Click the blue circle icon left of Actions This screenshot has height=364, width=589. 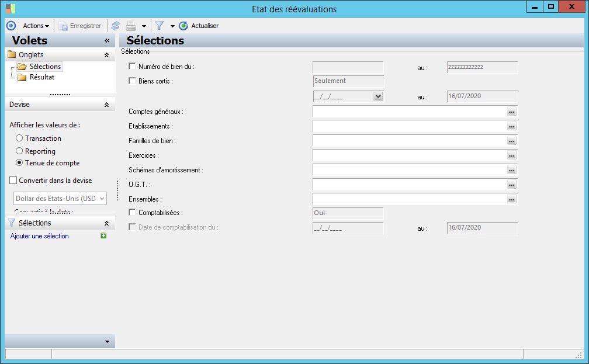11,26
